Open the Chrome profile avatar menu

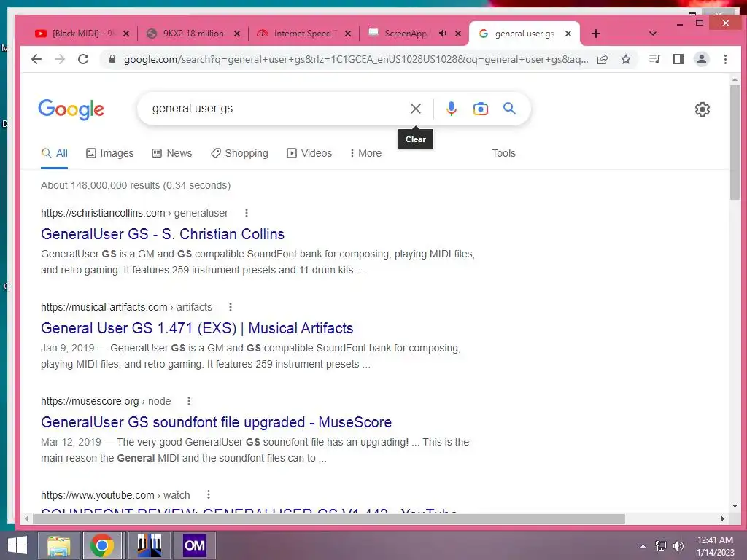click(x=702, y=59)
